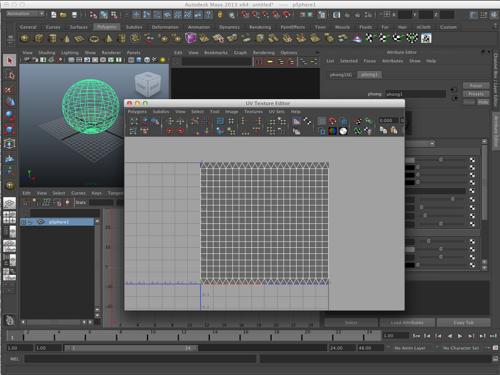Click the red rotate UVs icon in UV editor
This screenshot has width=500, height=375.
(x=332, y=121)
